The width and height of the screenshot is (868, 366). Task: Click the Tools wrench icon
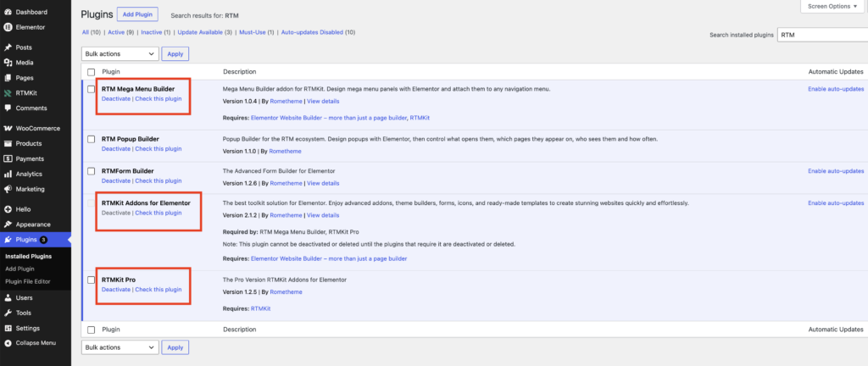(x=8, y=313)
